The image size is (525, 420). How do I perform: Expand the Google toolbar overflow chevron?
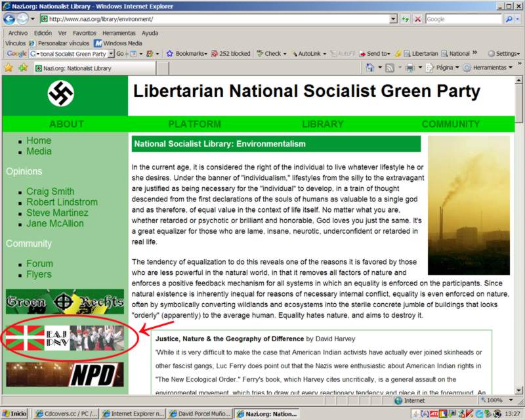[474, 53]
